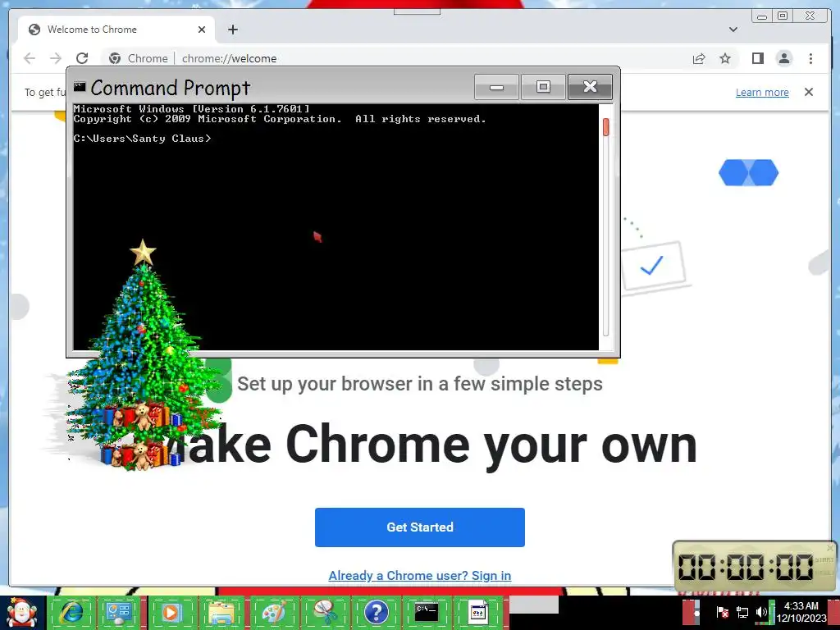Viewport: 840px width, 630px height.
Task: Open Windows Explorer folder icon in taskbar
Action: click(x=222, y=613)
